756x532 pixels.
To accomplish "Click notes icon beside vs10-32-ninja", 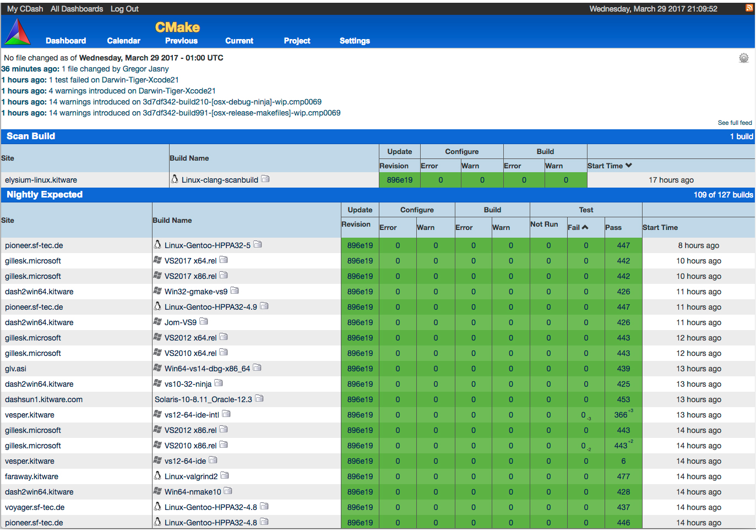I will click(x=219, y=383).
